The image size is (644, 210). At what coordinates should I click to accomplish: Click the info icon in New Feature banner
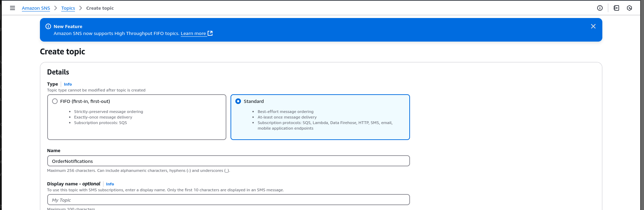pyautogui.click(x=48, y=26)
